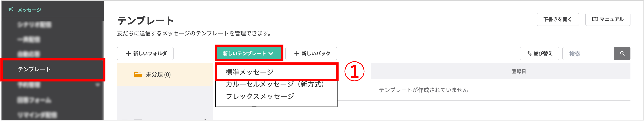Open the 並び替え sorting options
Image resolution: width=644 pixels, height=121 pixels.
coord(539,53)
